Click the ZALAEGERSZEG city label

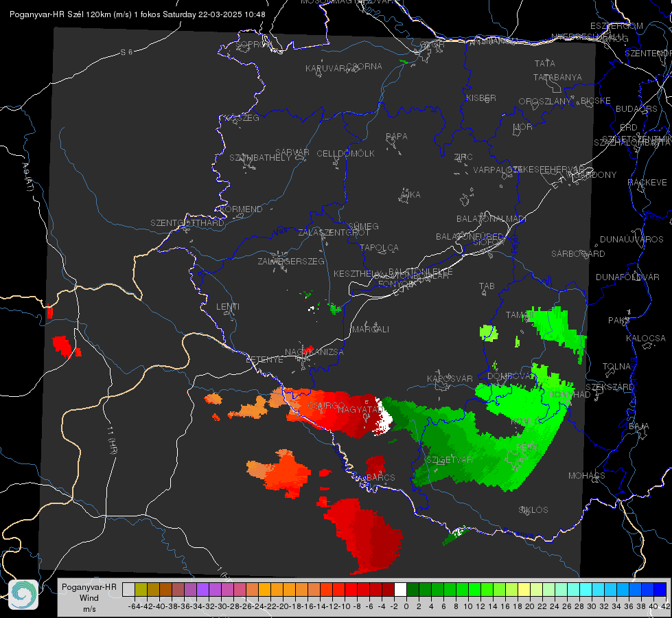click(291, 261)
